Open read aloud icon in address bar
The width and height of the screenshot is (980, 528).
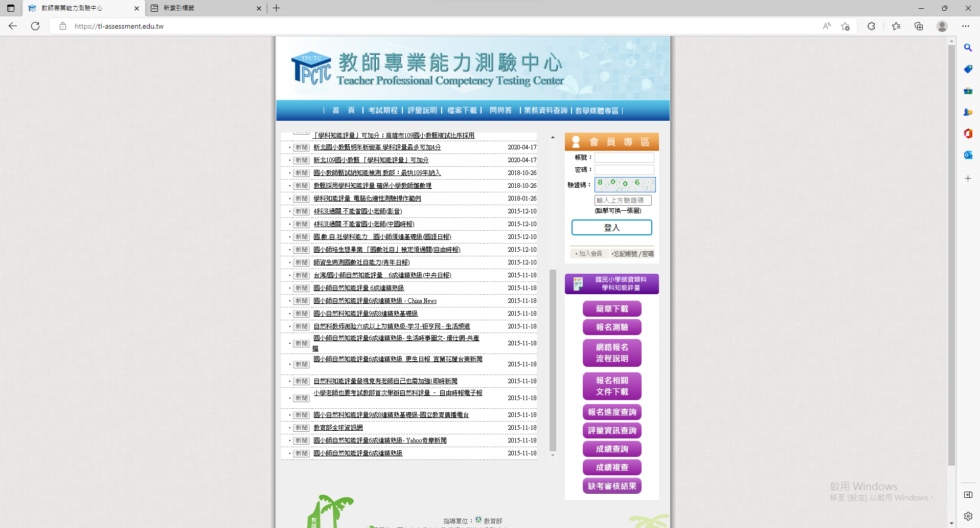pos(827,26)
